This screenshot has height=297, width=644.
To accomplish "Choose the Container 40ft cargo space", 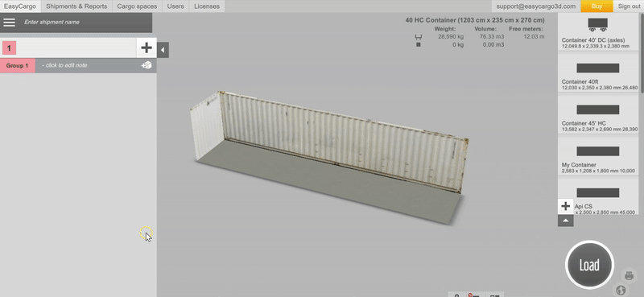I will [598, 73].
